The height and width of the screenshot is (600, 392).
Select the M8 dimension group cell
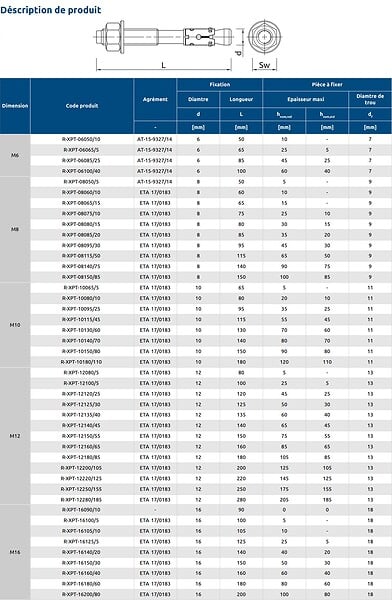pyautogui.click(x=15, y=230)
